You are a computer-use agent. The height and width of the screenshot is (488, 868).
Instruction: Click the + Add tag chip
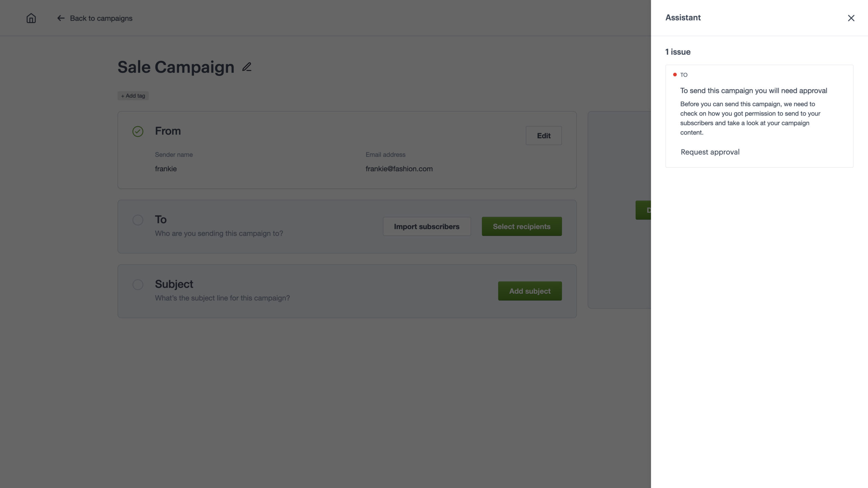pyautogui.click(x=133, y=96)
